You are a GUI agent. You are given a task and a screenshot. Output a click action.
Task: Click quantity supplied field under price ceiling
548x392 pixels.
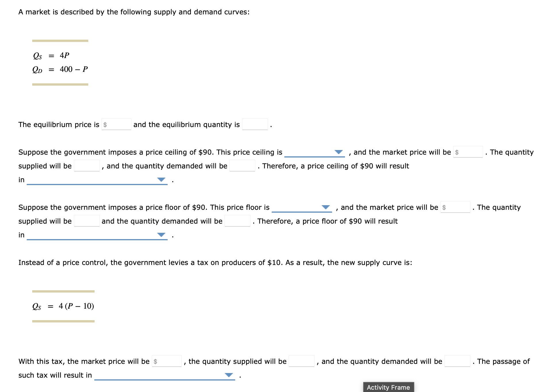pyautogui.click(x=87, y=166)
